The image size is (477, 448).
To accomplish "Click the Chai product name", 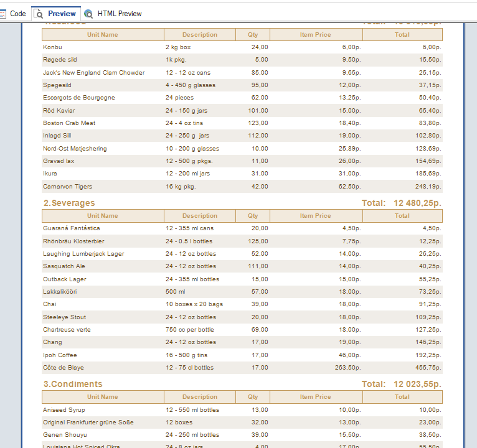I will 50,304.
